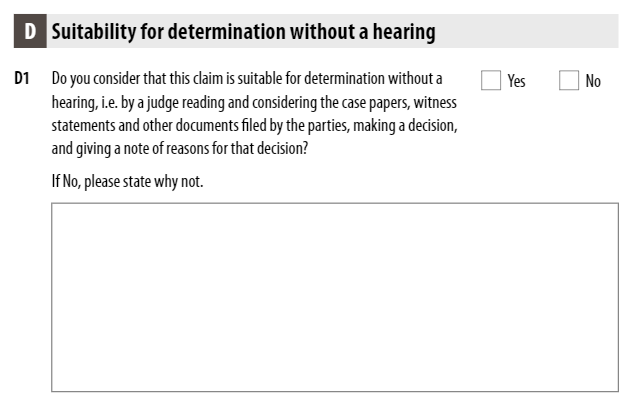Viewport: 627px width, 403px height.
Task: Click the Yes label text
Action: pyautogui.click(x=516, y=81)
